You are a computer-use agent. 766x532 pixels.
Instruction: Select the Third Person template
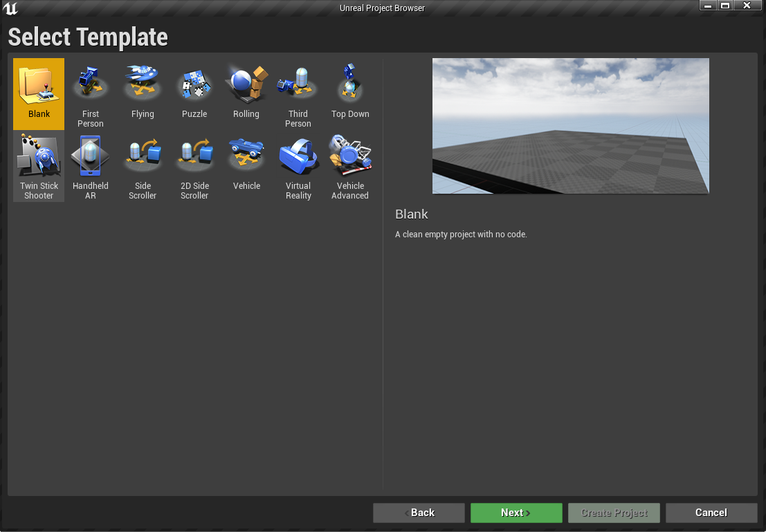click(x=298, y=94)
